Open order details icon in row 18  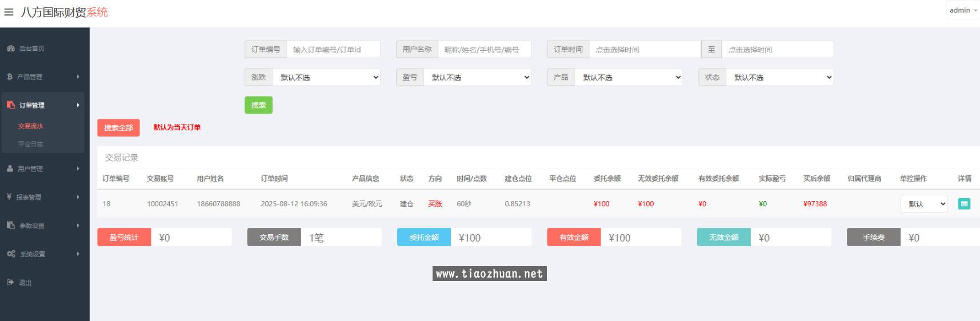click(x=964, y=204)
